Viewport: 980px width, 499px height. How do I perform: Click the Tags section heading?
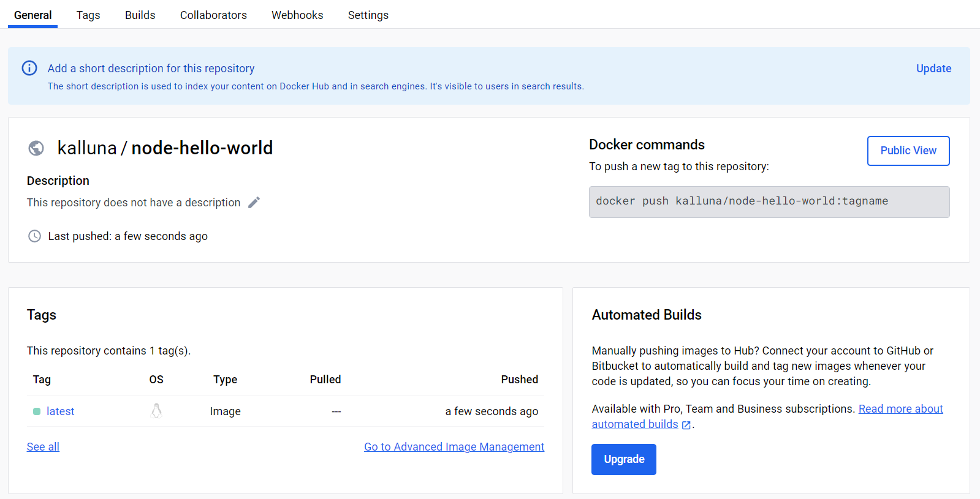pyautogui.click(x=42, y=315)
